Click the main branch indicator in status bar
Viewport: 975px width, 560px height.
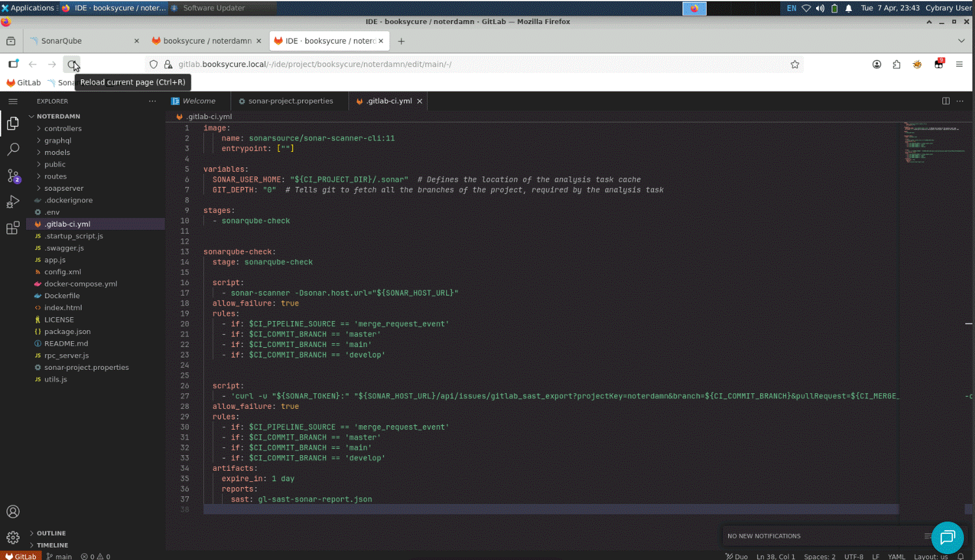click(x=59, y=557)
